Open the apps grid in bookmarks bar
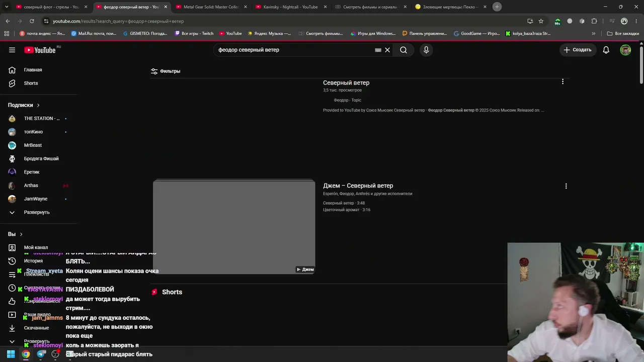 7,34
